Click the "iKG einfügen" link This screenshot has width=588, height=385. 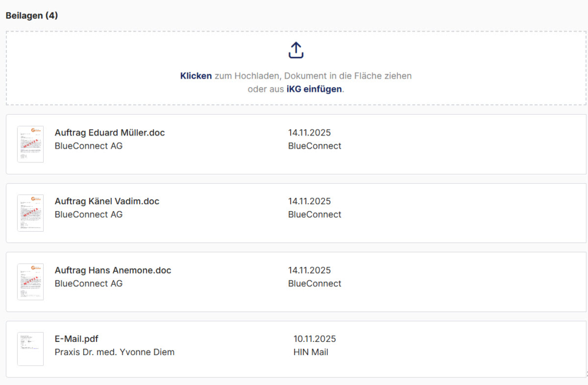pos(314,90)
